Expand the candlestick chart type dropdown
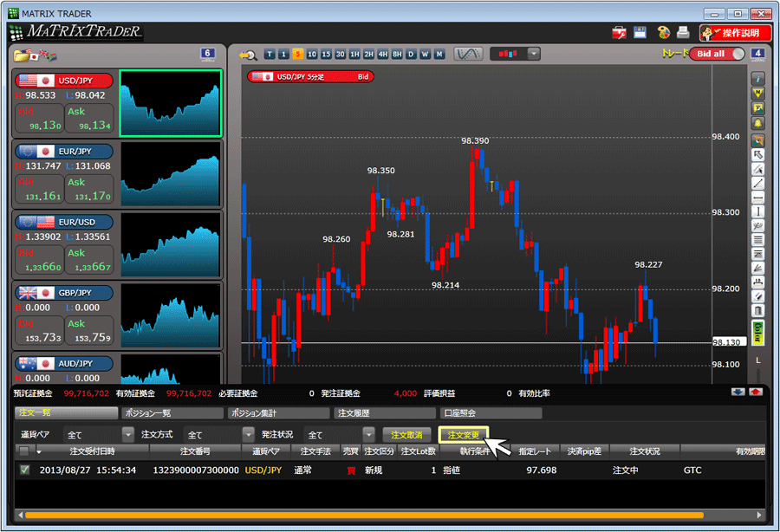 click(534, 54)
